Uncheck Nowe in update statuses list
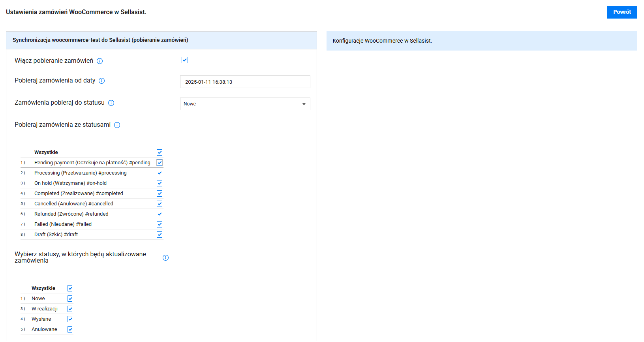 [x=70, y=299]
